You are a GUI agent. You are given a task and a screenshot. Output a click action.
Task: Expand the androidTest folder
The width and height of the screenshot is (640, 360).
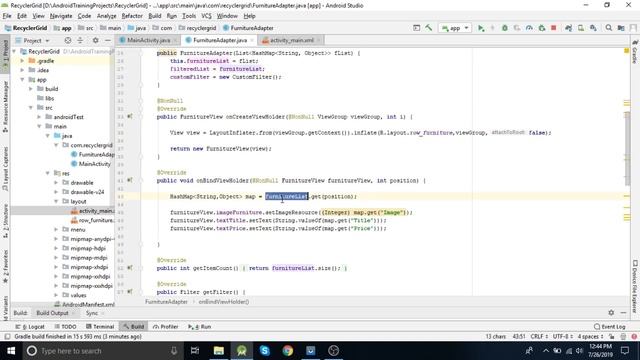pyautogui.click(x=40, y=117)
